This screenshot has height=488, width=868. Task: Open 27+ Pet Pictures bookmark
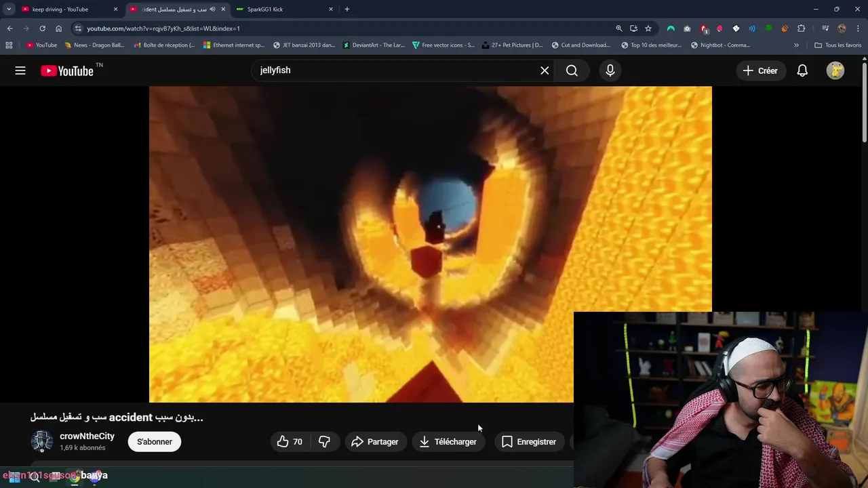point(513,45)
